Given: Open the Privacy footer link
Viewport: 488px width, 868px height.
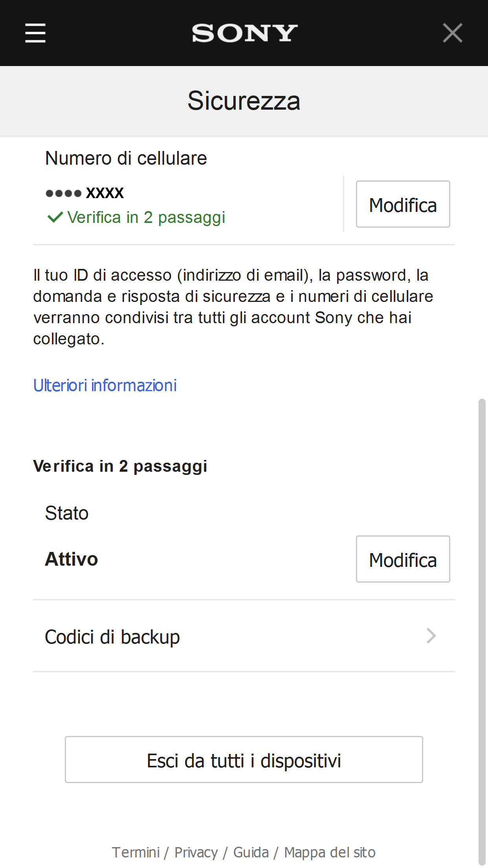Looking at the screenshot, I should pyautogui.click(x=196, y=852).
